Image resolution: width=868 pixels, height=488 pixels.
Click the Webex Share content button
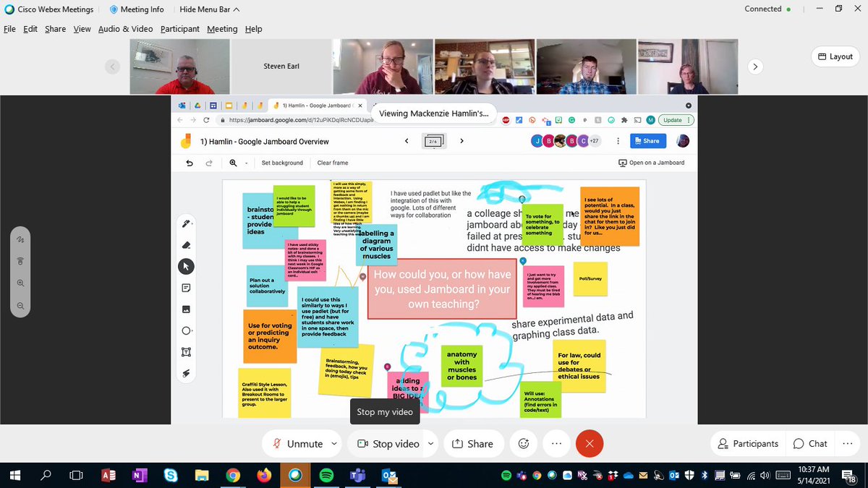472,444
